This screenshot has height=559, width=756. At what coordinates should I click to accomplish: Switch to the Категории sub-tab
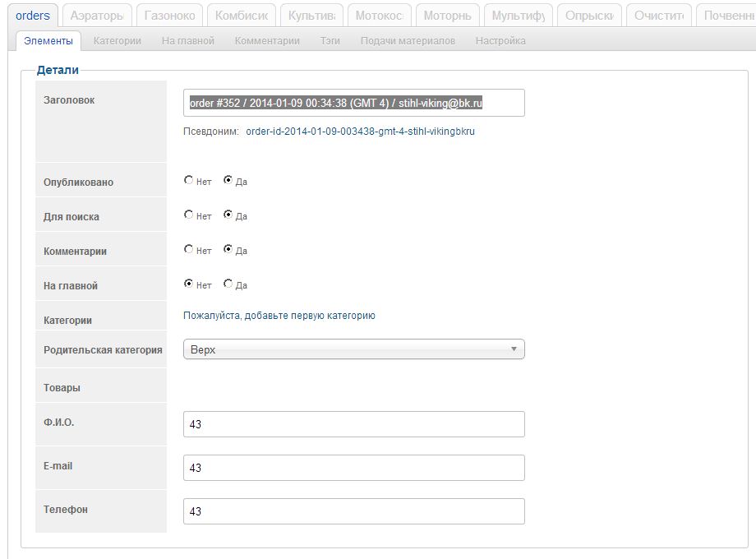coord(117,40)
